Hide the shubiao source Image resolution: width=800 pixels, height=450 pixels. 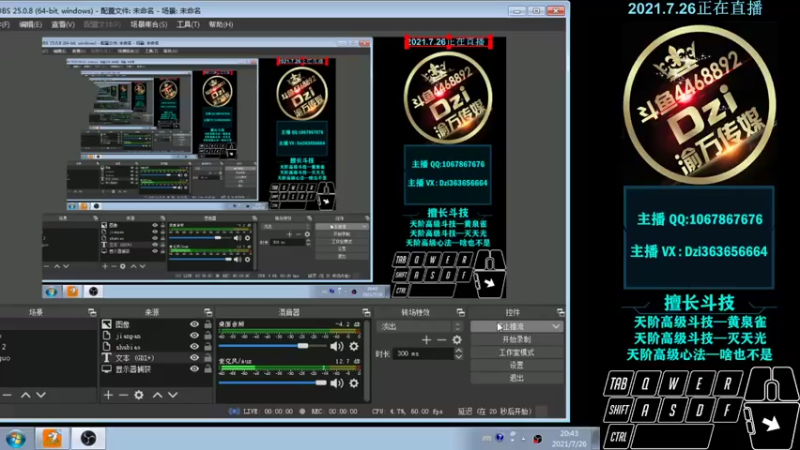194,346
